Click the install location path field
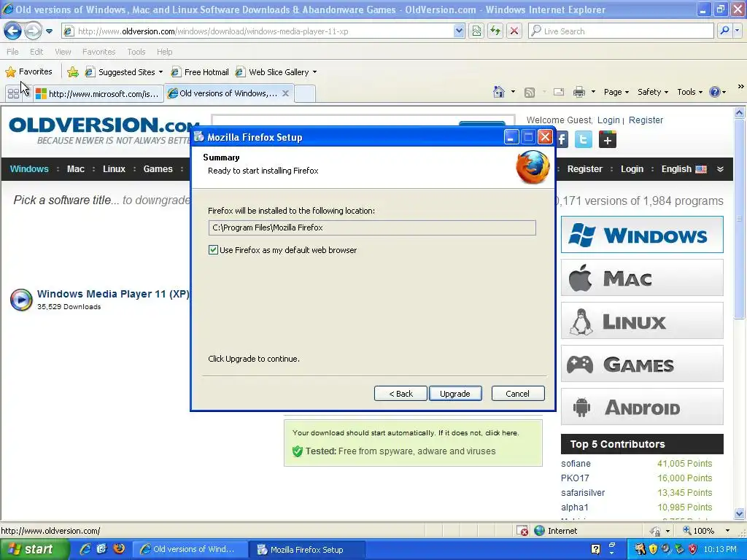This screenshot has height=560, width=747. pyautogui.click(x=372, y=227)
